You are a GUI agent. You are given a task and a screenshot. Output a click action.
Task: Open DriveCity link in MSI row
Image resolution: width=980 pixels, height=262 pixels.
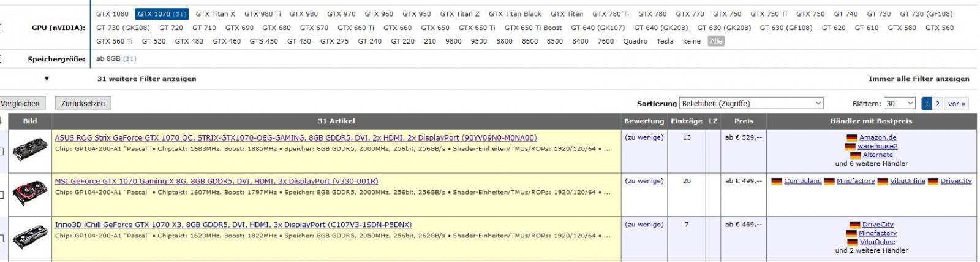tap(956, 182)
